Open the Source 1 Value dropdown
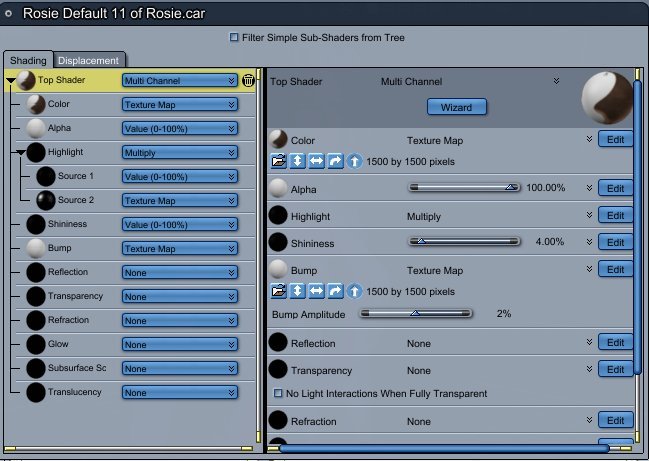 coord(180,177)
